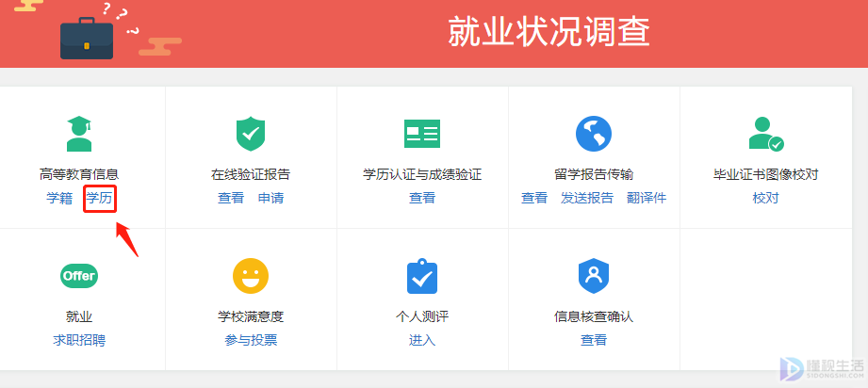This screenshot has width=868, height=388.
Task: Open the highlighted 学历 link
Action: (99, 198)
